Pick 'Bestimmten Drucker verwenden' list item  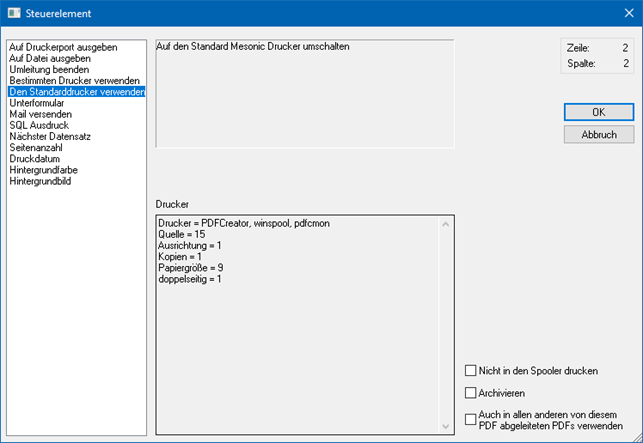(x=74, y=80)
